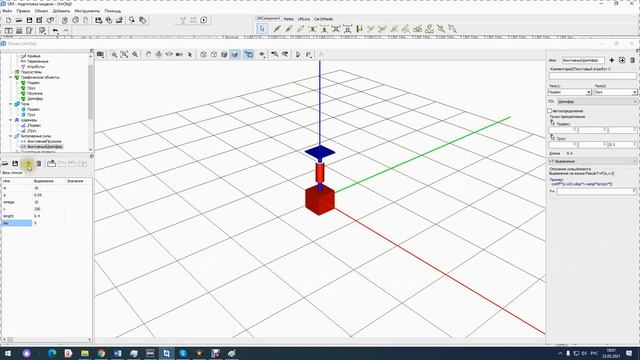640x360 pixels.
Task: Collapse the Тела tree node
Action: tap(11, 104)
